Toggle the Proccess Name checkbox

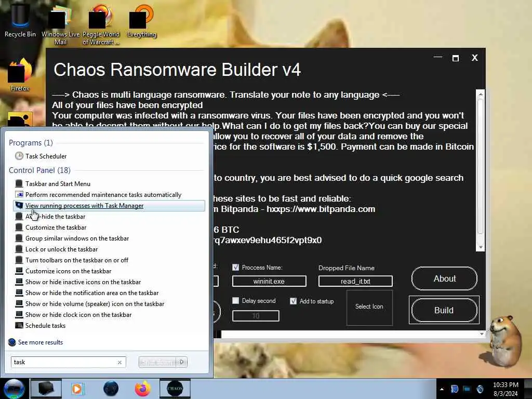click(235, 268)
